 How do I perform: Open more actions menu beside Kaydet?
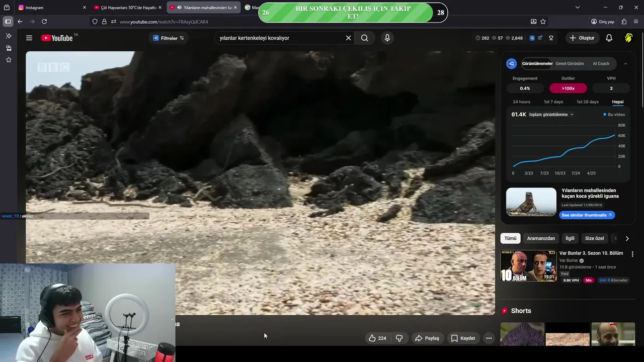tap(489, 338)
